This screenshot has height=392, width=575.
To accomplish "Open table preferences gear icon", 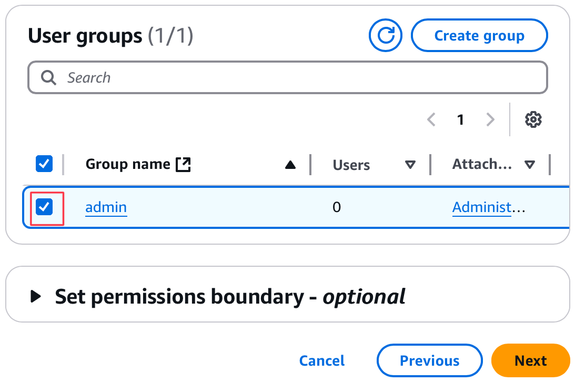I will tap(533, 119).
